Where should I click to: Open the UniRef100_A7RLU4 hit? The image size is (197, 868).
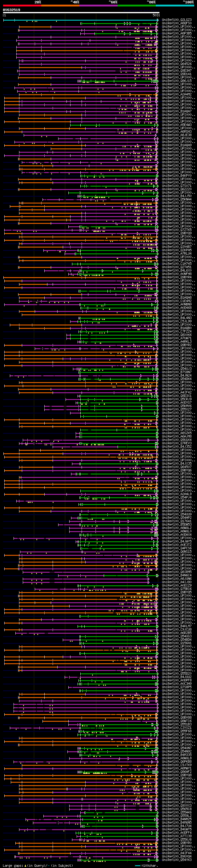[176, 254]
